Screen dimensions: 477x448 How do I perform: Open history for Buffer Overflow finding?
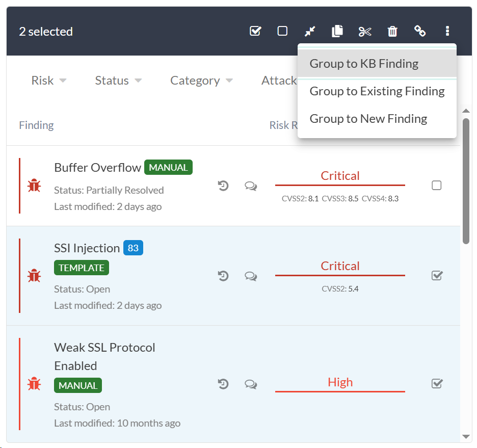(x=223, y=186)
